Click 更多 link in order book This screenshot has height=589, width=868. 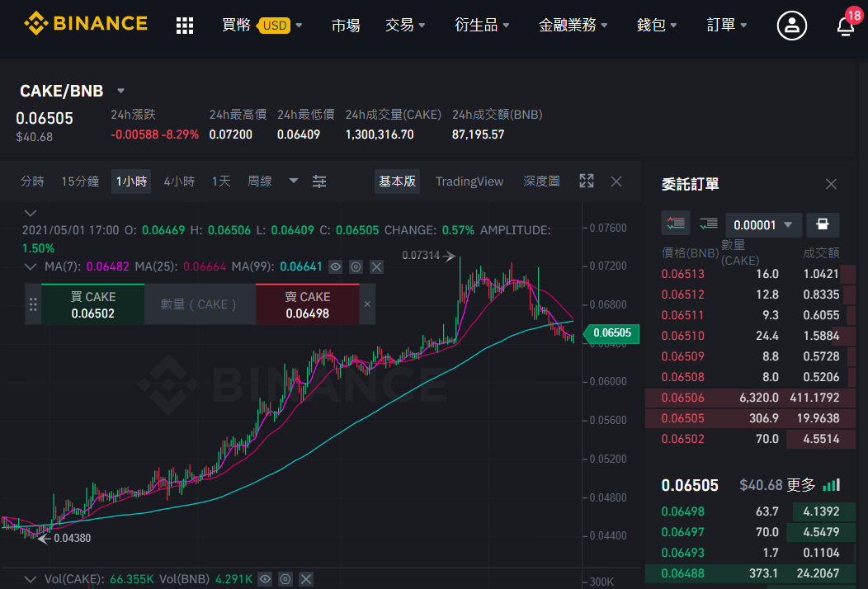pos(800,486)
